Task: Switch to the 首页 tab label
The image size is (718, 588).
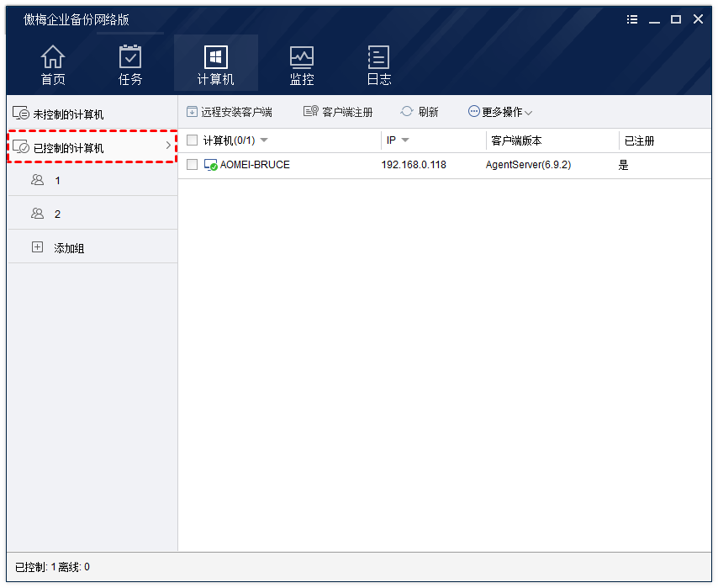Action: pos(53,79)
